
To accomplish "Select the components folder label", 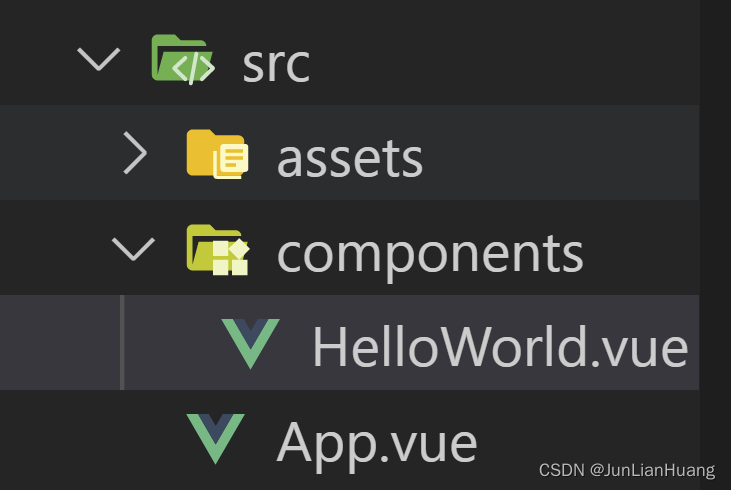I will click(x=430, y=251).
